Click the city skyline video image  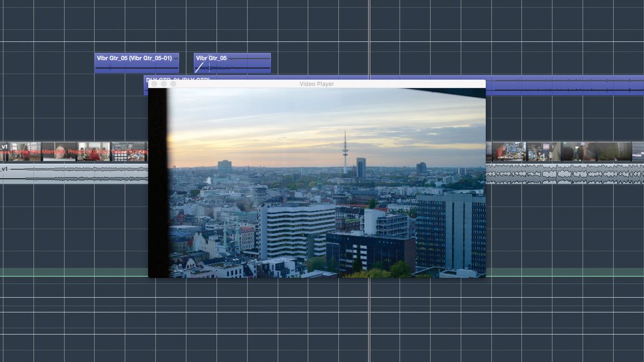tap(317, 183)
